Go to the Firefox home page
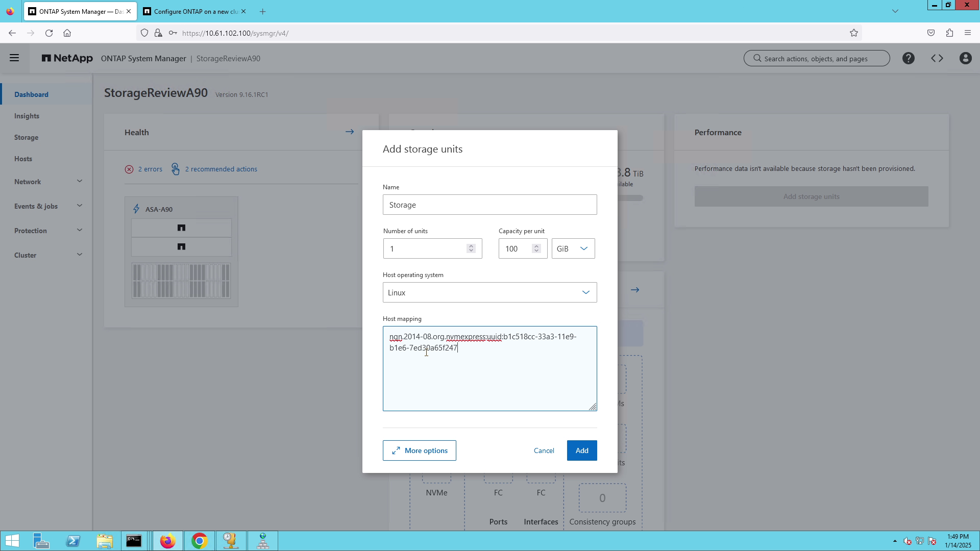Viewport: 980px width, 551px height. pyautogui.click(x=67, y=33)
